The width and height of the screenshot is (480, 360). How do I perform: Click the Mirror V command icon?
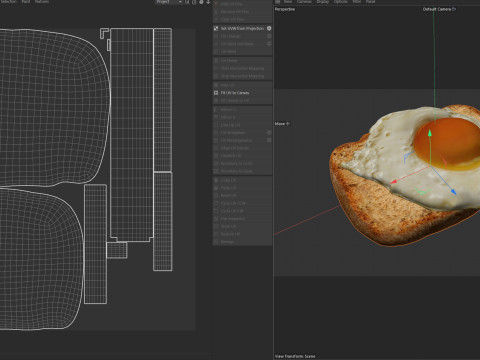[x=216, y=117]
